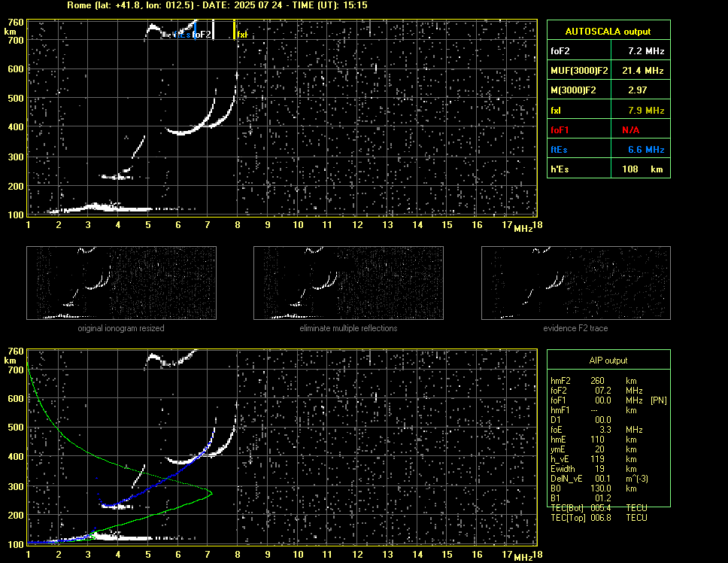Select the 21.4 MHz MUF value
Screen dimensions: 728x563
point(642,71)
